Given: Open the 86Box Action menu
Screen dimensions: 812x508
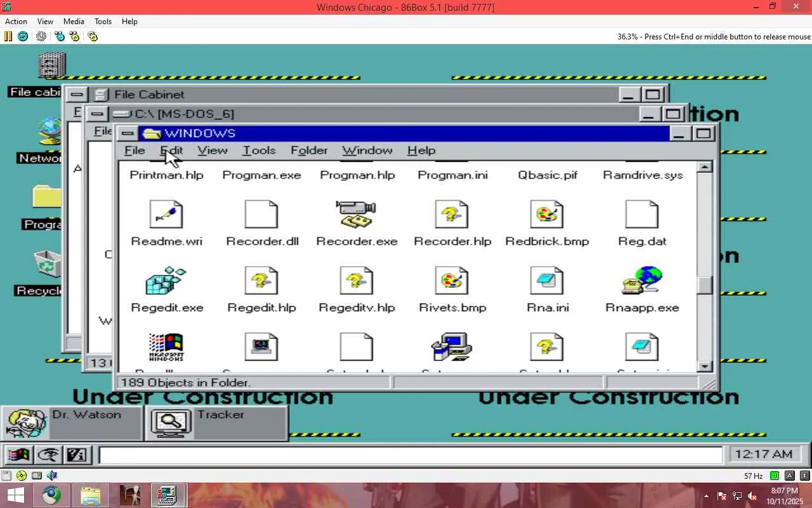Looking at the screenshot, I should coord(16,21).
